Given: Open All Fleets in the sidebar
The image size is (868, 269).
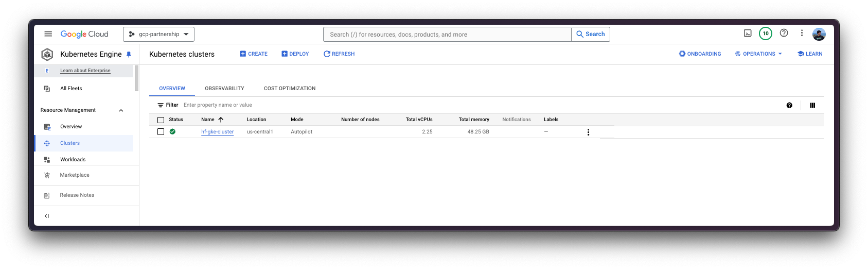Looking at the screenshot, I should [71, 89].
